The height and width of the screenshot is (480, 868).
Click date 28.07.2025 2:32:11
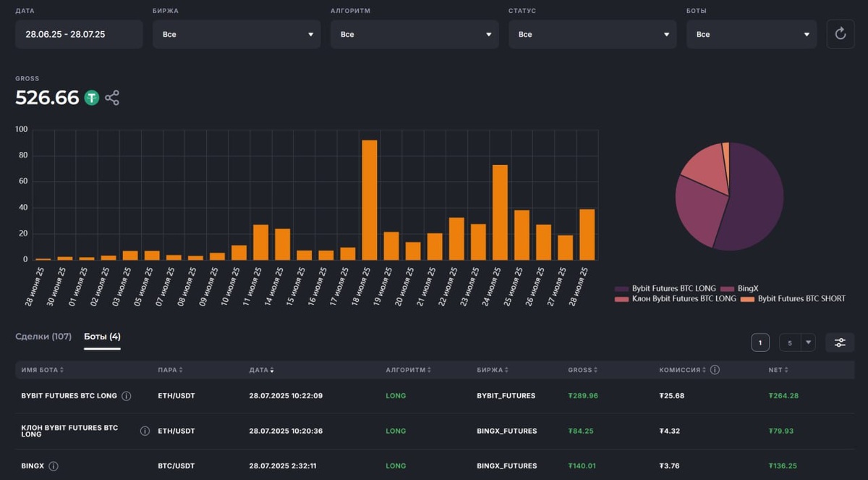pyautogui.click(x=283, y=466)
